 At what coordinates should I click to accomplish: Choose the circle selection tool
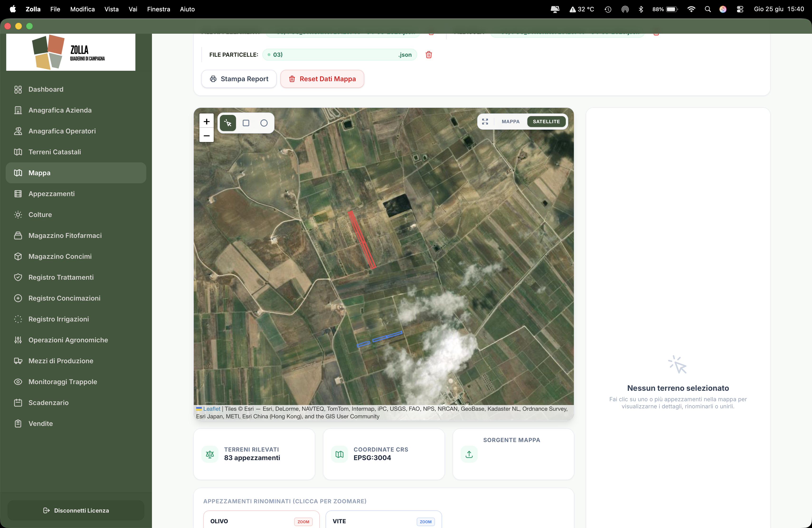point(264,123)
